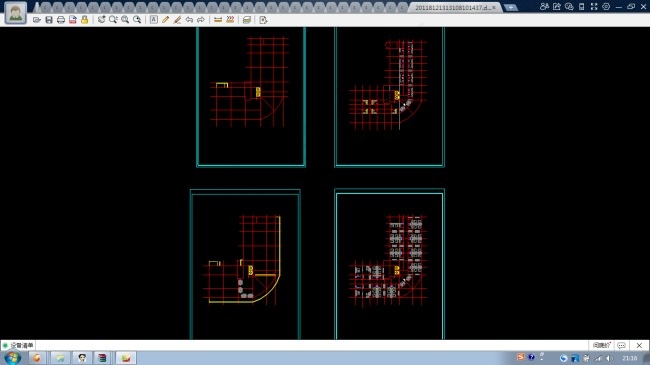This screenshot has height=365, width=650.
Task: Redo the last undone action
Action: (201, 20)
